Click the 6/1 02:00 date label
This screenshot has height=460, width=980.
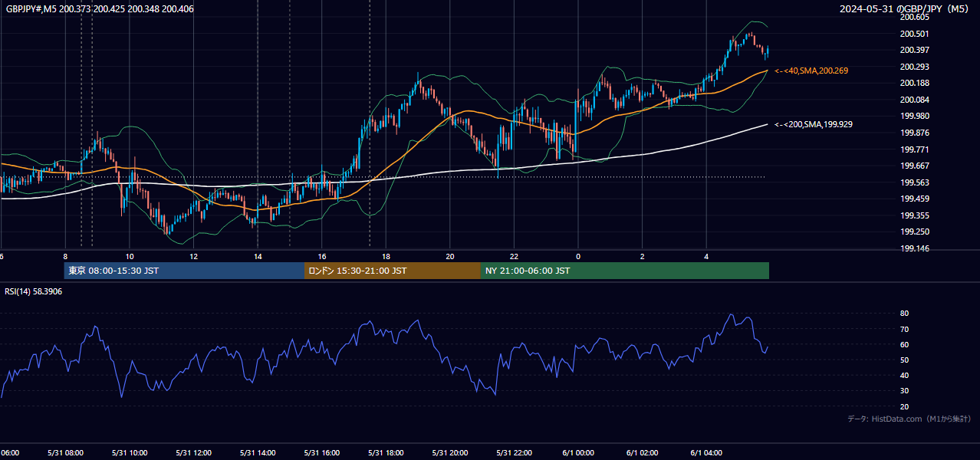[643, 452]
